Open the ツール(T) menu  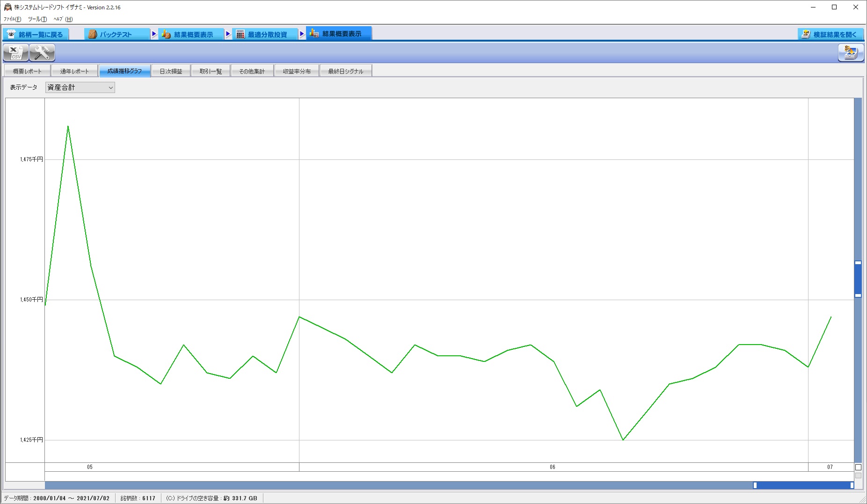point(37,19)
